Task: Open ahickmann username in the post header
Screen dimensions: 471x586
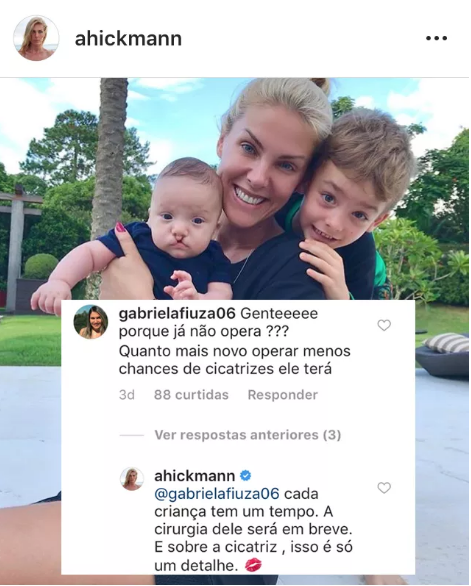Action: click(128, 38)
